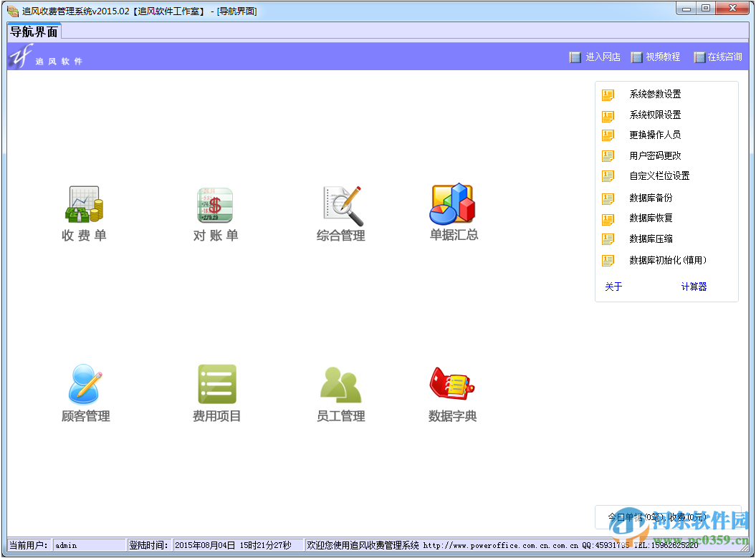Click the 费用项目 label text

[x=216, y=416]
